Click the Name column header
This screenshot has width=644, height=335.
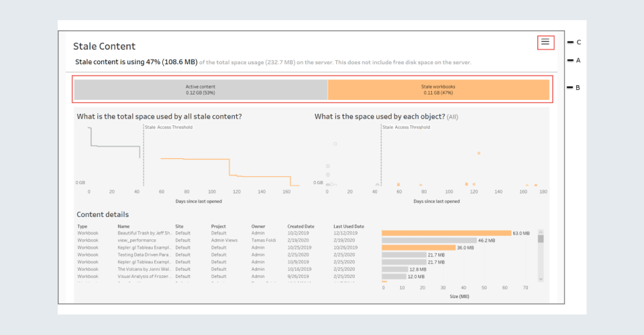coord(123,226)
